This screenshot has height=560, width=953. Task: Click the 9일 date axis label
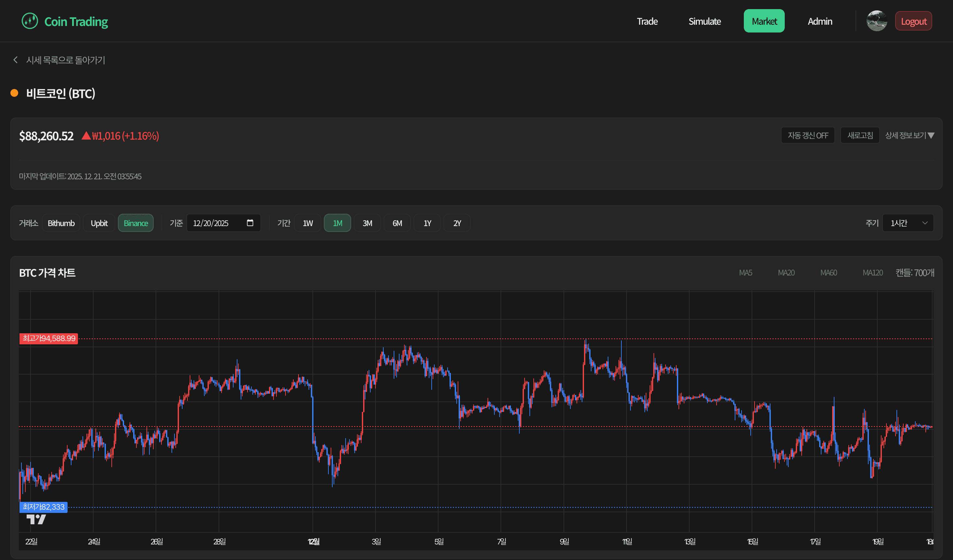[564, 541]
